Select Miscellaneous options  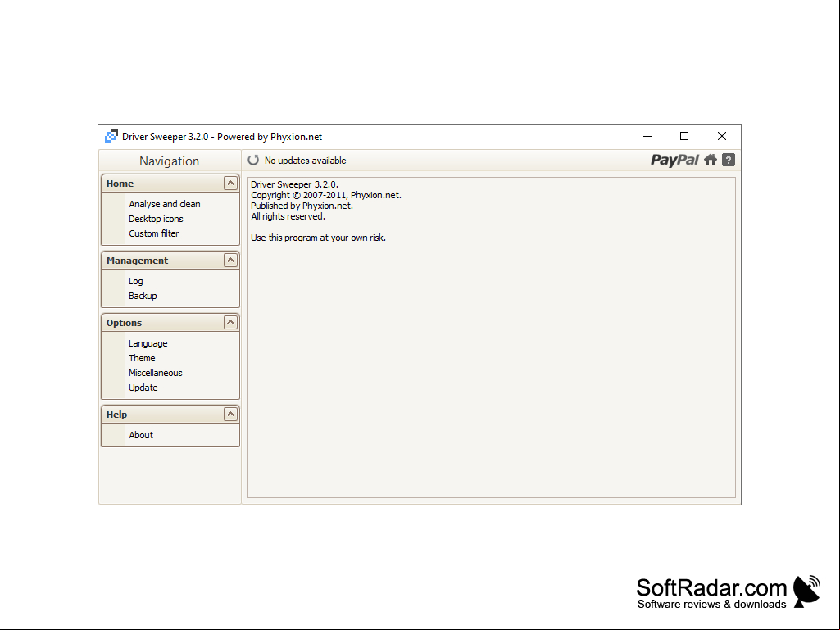(156, 373)
